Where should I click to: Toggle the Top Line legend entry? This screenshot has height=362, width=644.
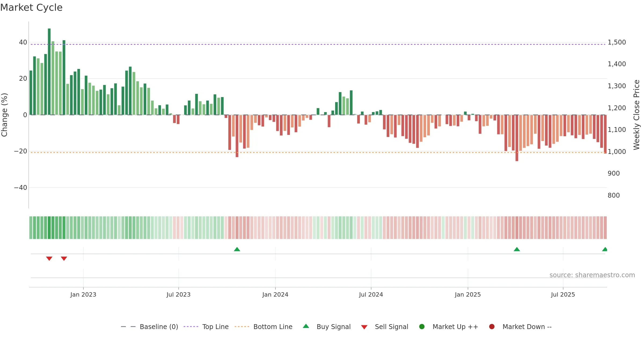[x=206, y=327]
